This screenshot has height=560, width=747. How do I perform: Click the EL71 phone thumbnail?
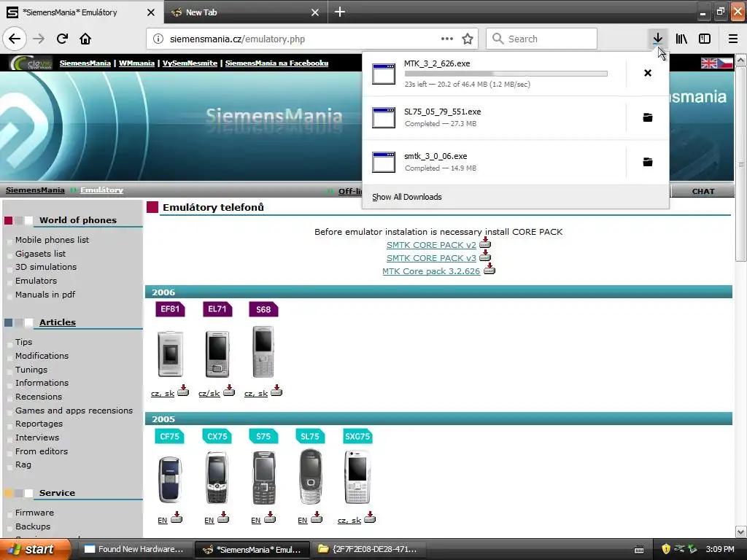217,354
